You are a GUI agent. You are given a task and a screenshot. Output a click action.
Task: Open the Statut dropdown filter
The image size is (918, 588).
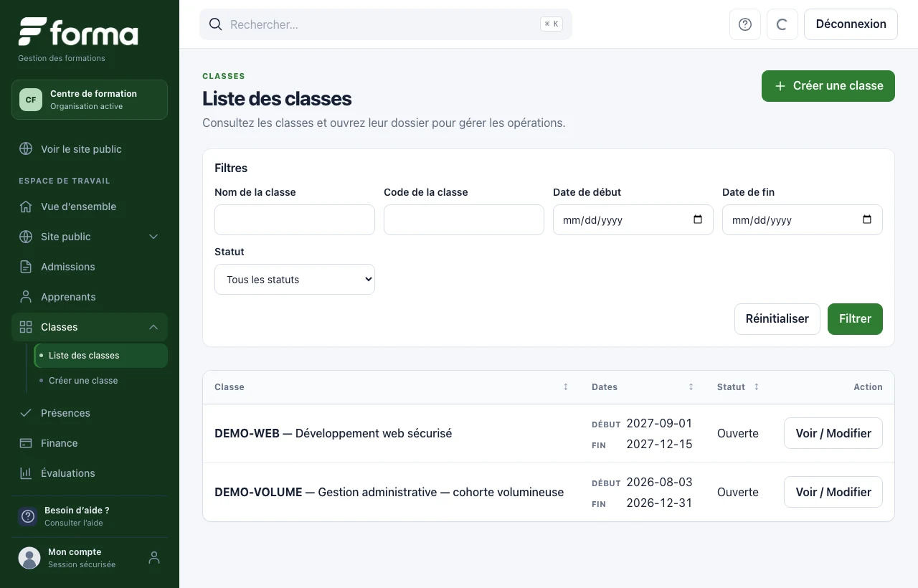(x=295, y=280)
